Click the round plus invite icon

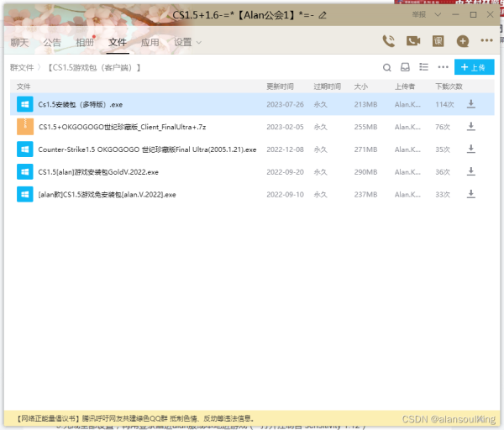tap(463, 41)
